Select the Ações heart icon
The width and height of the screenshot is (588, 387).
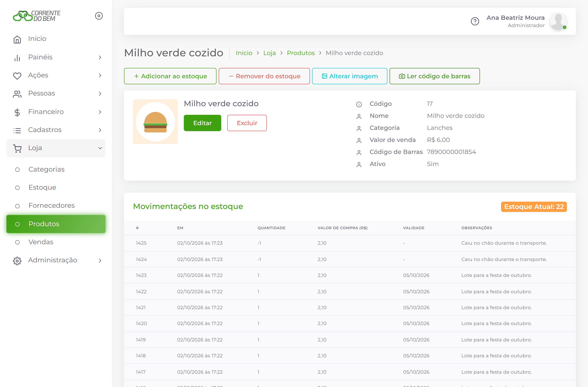[x=17, y=75]
